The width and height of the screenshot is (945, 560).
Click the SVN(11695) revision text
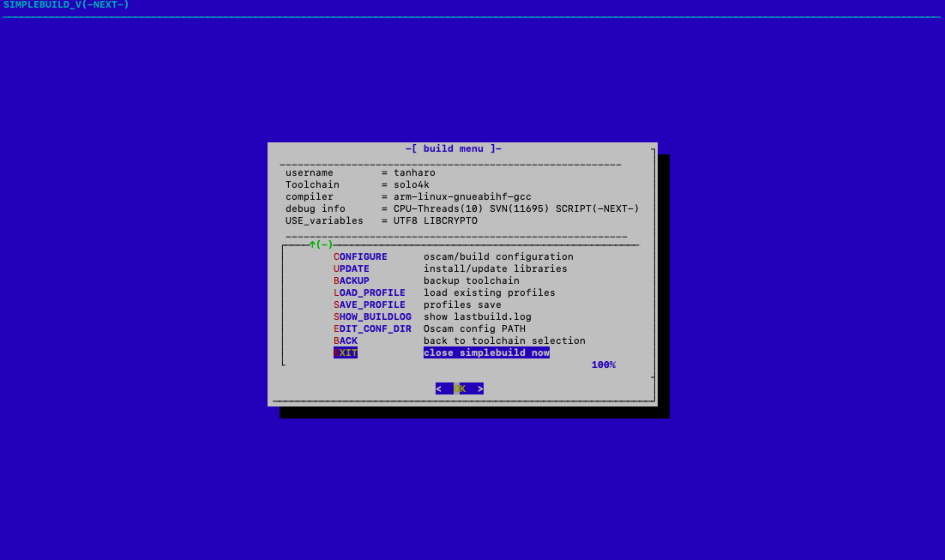coord(519,208)
